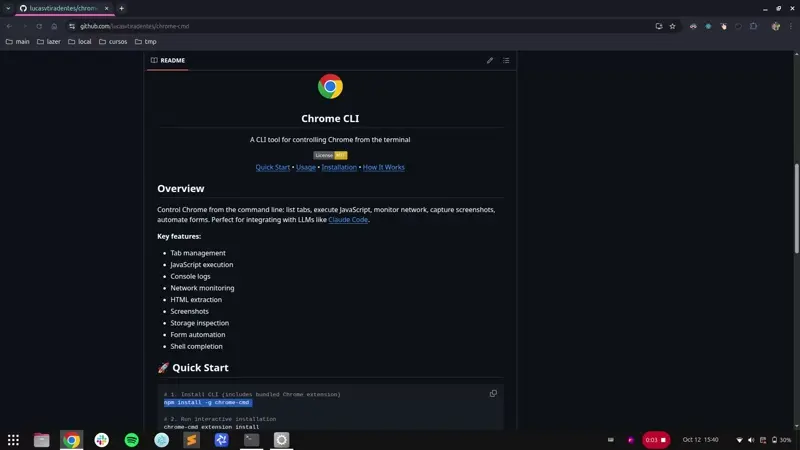Open the main bookmarks folder
This screenshot has height=450, width=800.
click(17, 41)
